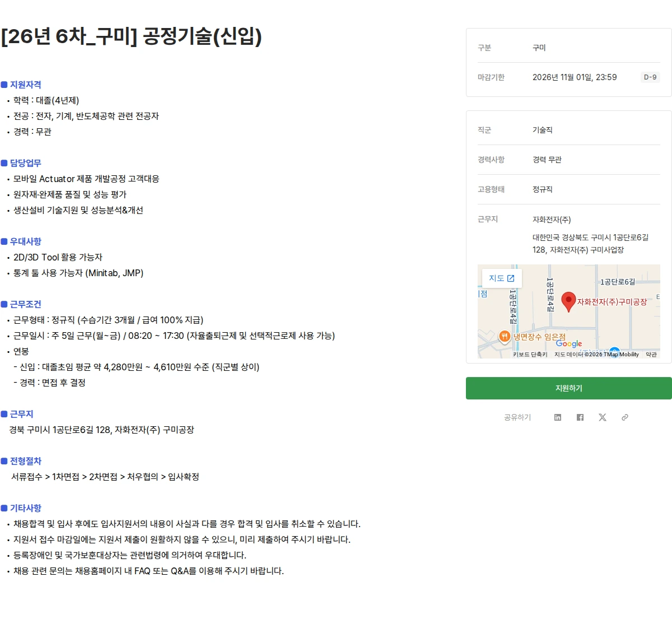Screen dimensions: 672x633
Task: Click the 학력 : 대졸(4년제) line
Action: pos(46,100)
